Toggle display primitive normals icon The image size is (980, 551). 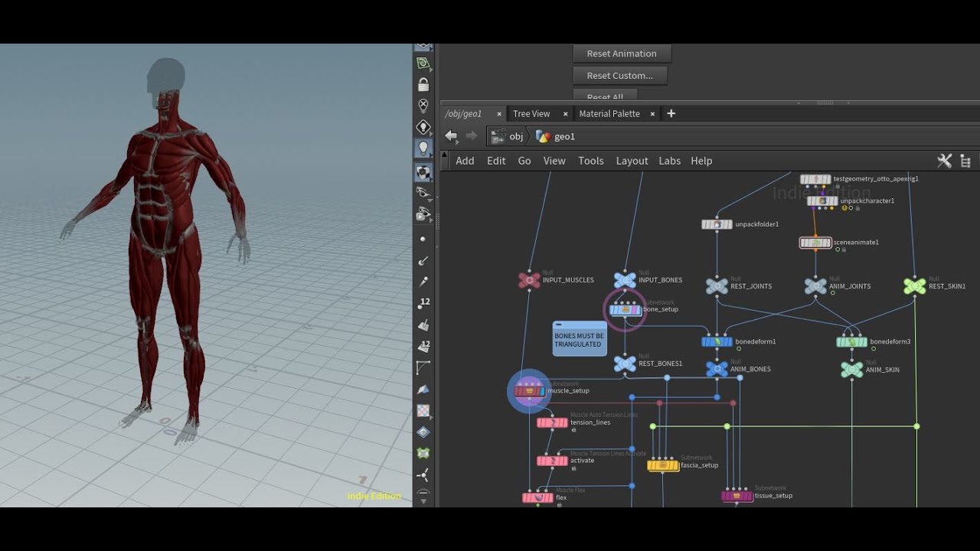423,325
